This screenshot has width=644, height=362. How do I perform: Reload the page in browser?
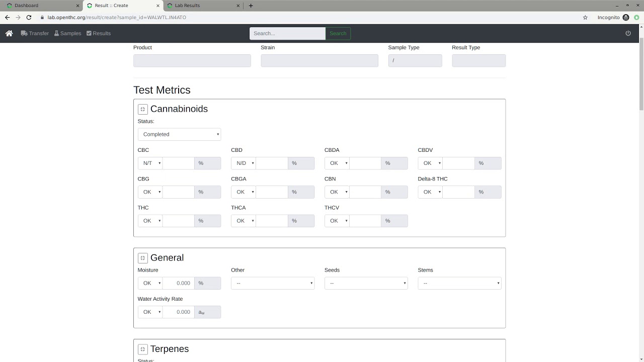coord(29,17)
